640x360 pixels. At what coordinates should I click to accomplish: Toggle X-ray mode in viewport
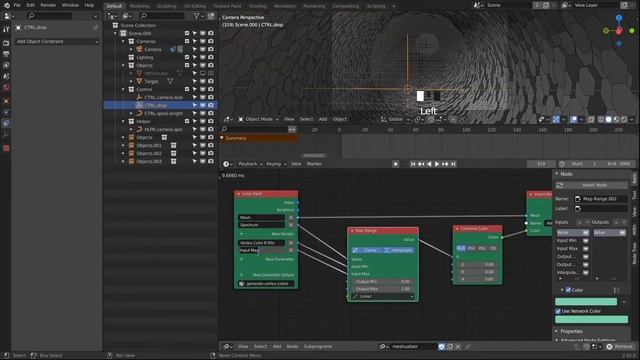coord(591,120)
